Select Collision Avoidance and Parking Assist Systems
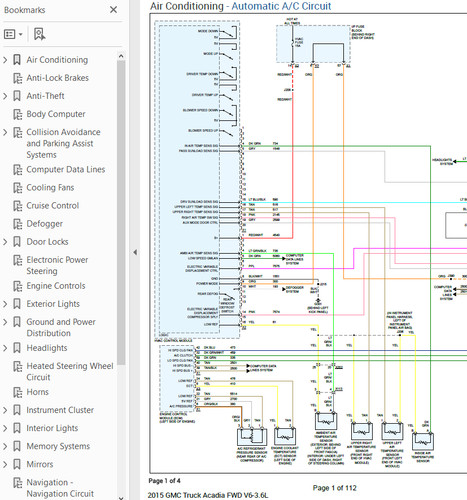467x500 pixels. point(63,143)
